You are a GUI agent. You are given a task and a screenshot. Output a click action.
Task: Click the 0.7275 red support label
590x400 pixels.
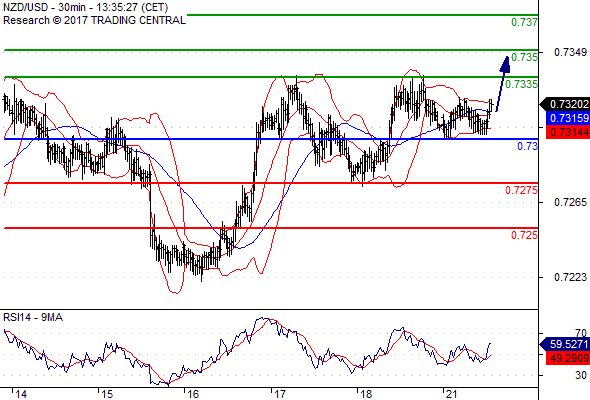(x=521, y=190)
